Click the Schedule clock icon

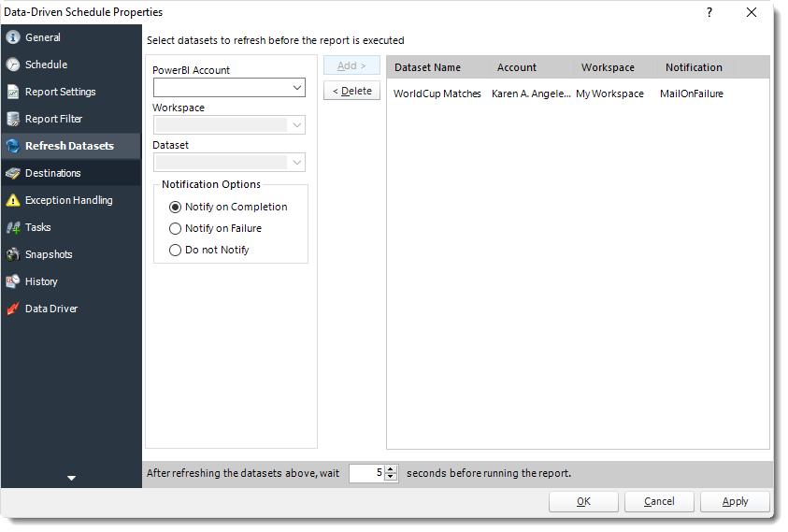13,65
